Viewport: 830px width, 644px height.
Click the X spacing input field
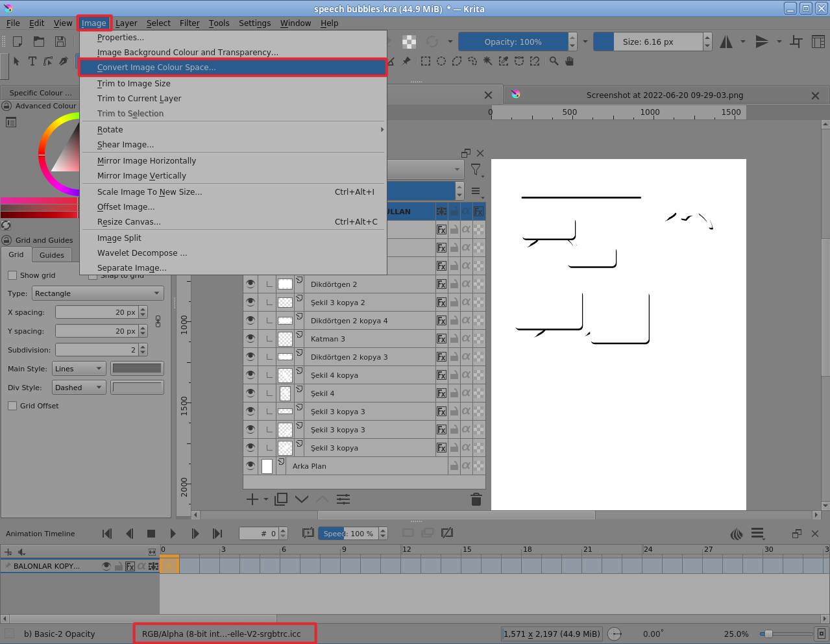point(97,312)
